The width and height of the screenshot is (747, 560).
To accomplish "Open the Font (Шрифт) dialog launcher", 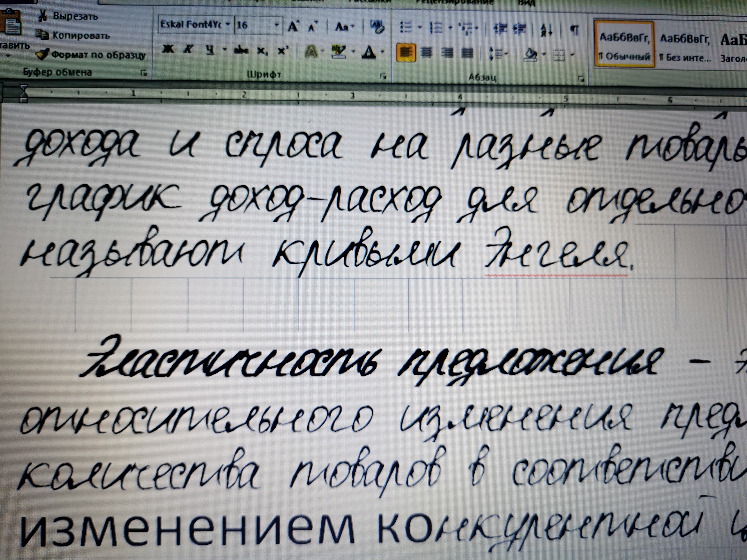I will point(383,76).
